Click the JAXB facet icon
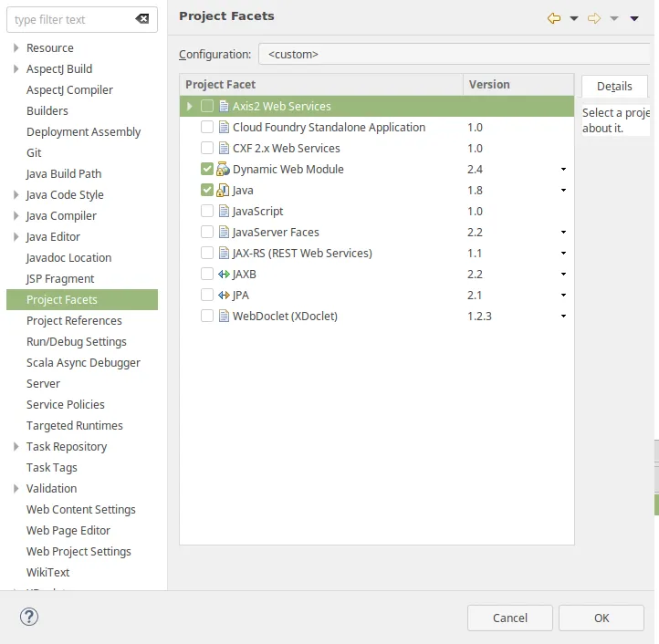Image resolution: width=659 pixels, height=644 pixels. coord(223,275)
